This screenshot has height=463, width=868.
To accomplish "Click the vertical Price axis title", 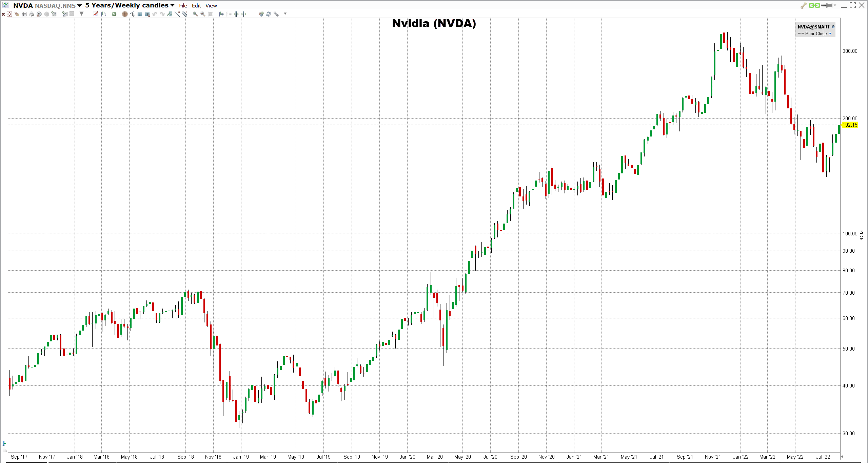I will [x=862, y=235].
